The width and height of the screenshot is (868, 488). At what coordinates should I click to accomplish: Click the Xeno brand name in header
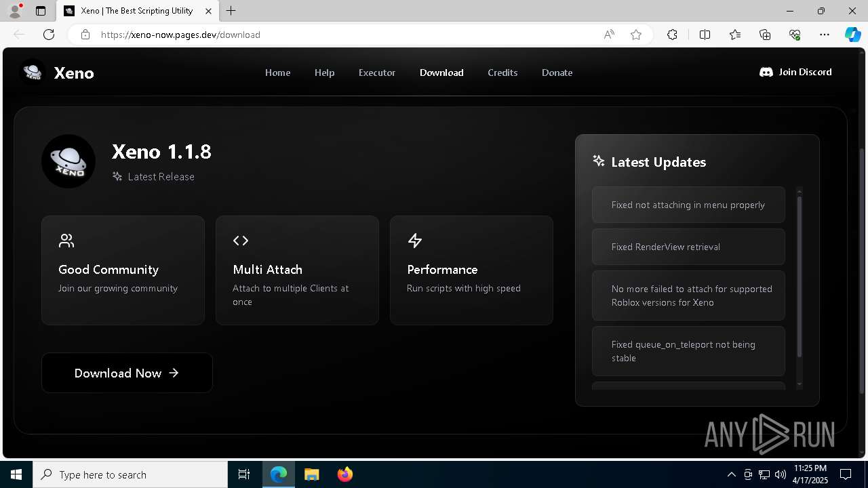74,73
